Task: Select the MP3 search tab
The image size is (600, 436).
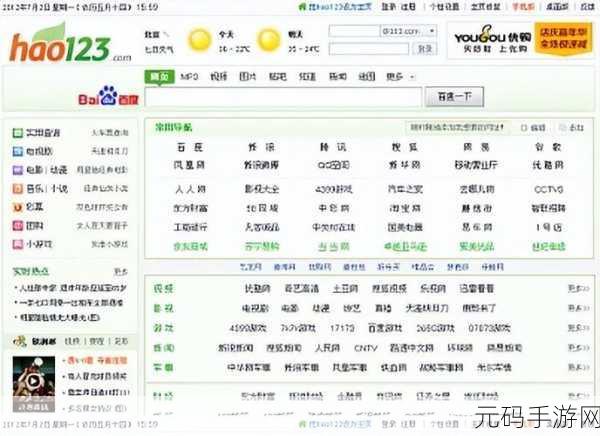Action: tap(189, 77)
